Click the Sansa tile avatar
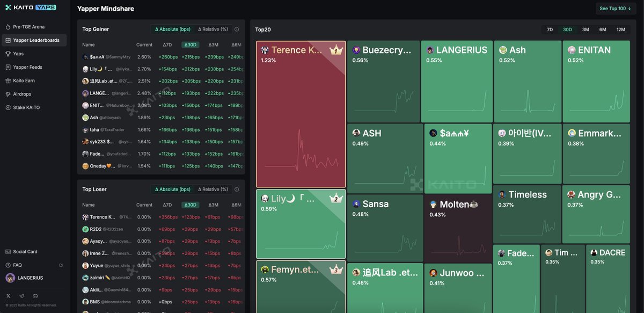Screen dimensions: 644x313 [356, 204]
